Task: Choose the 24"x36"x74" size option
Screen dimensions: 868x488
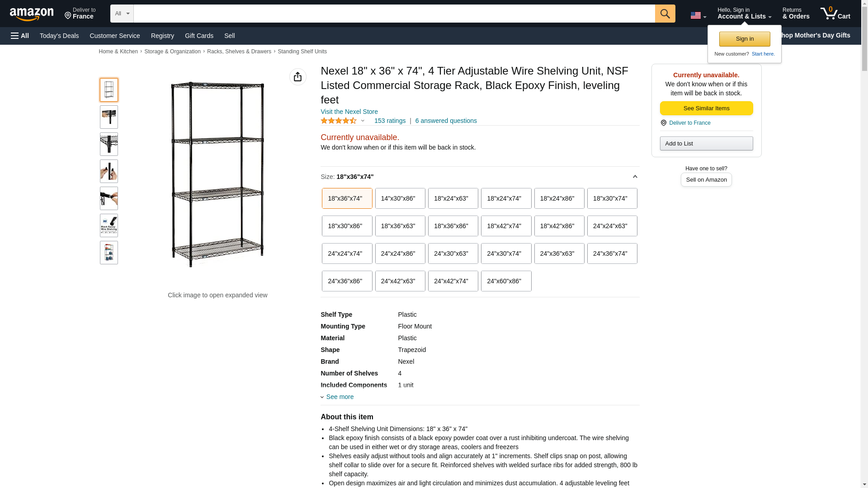Action: click(612, 253)
